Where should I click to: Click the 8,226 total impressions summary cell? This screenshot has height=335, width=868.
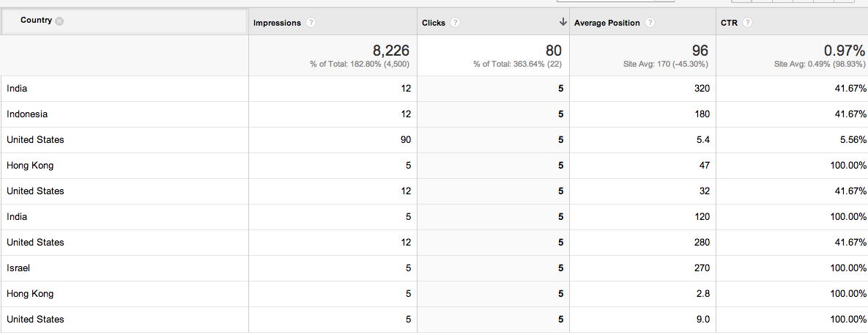(332, 56)
